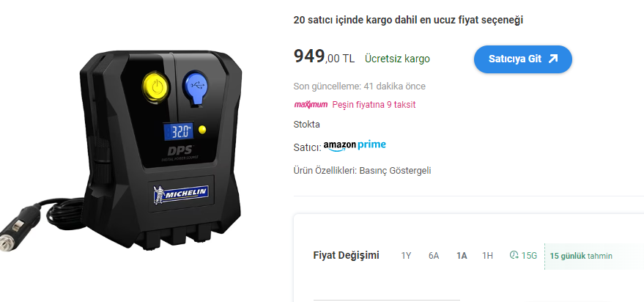This screenshot has width=644, height=302.
Task: Click the clock icon beside 15G
Action: pos(514,255)
